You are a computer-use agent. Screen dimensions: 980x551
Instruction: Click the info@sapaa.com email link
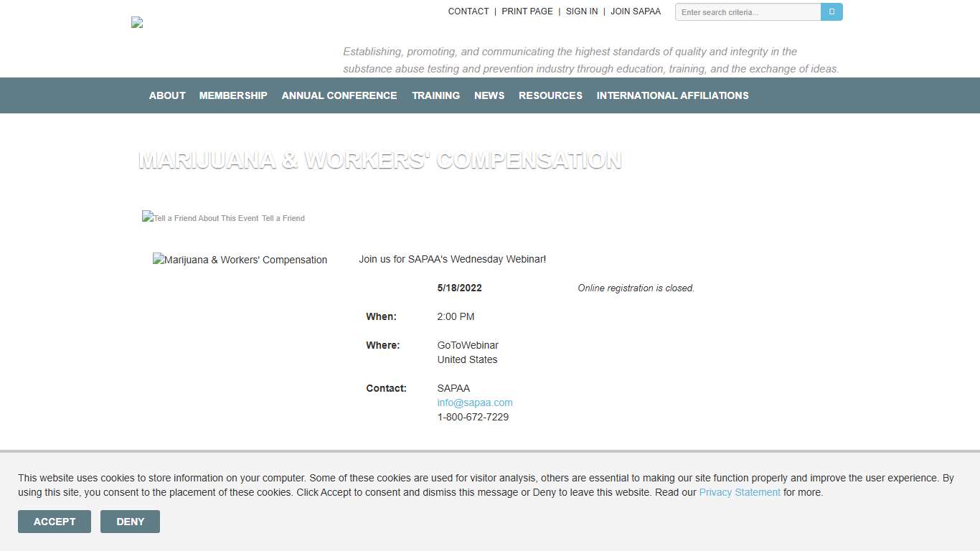[x=475, y=402]
